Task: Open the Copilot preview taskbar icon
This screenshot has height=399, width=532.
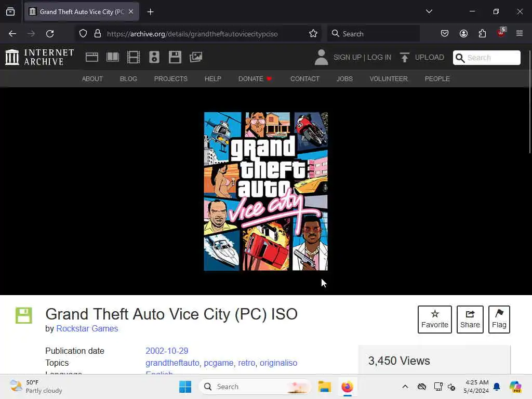Action: pos(515,387)
